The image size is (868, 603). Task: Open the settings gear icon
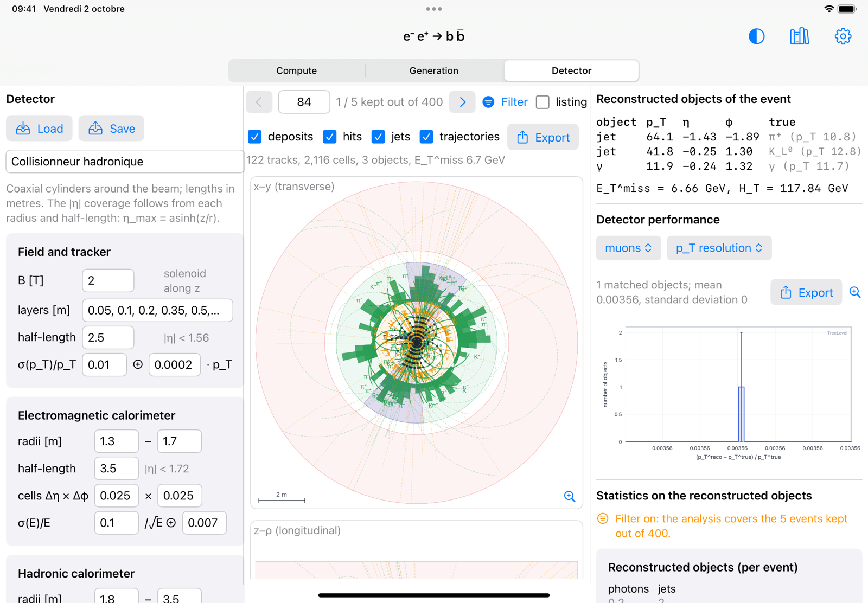843,36
